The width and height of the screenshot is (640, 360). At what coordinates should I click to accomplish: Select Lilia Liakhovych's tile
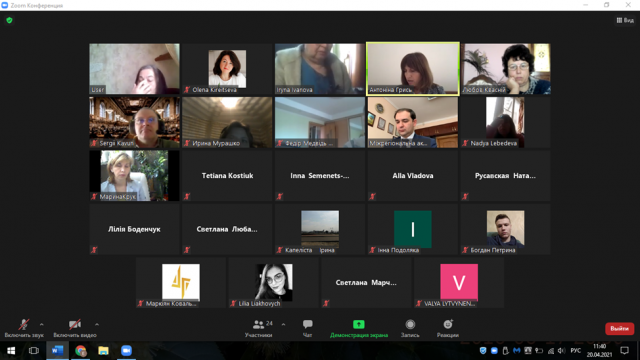[273, 282]
